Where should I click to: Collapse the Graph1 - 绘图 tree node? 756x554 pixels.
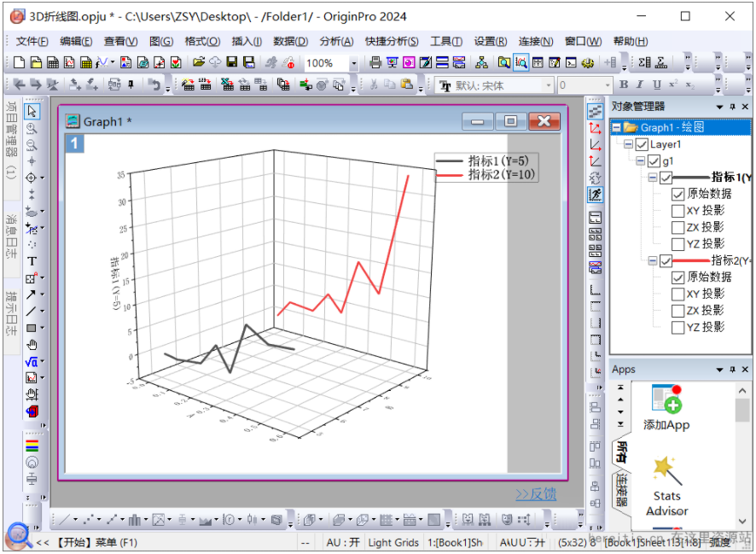pos(617,128)
